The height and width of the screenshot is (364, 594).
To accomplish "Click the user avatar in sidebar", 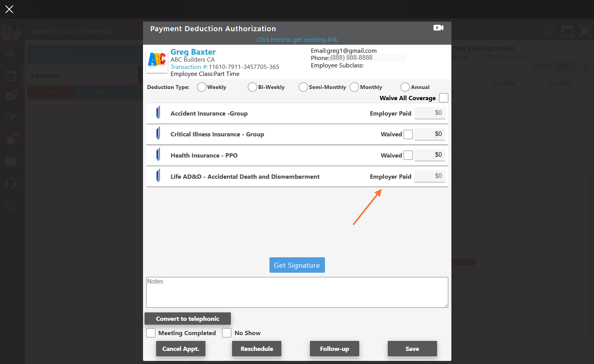I will click(11, 32).
